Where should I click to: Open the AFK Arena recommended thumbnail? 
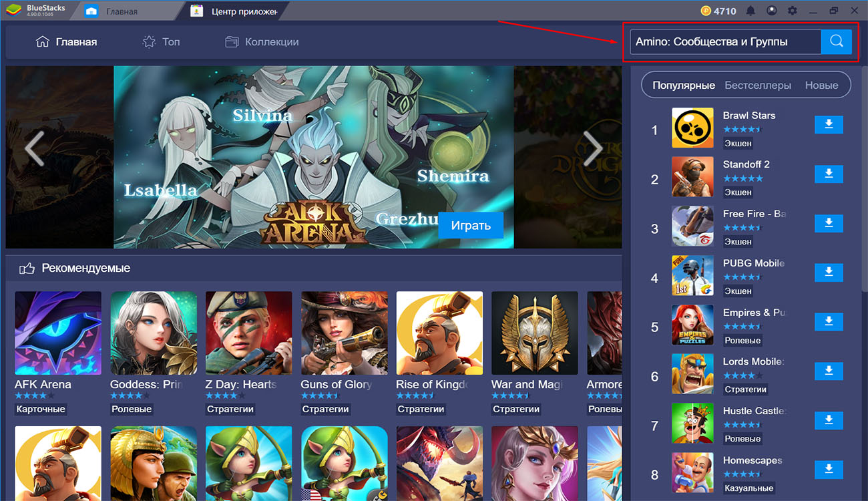(58, 333)
